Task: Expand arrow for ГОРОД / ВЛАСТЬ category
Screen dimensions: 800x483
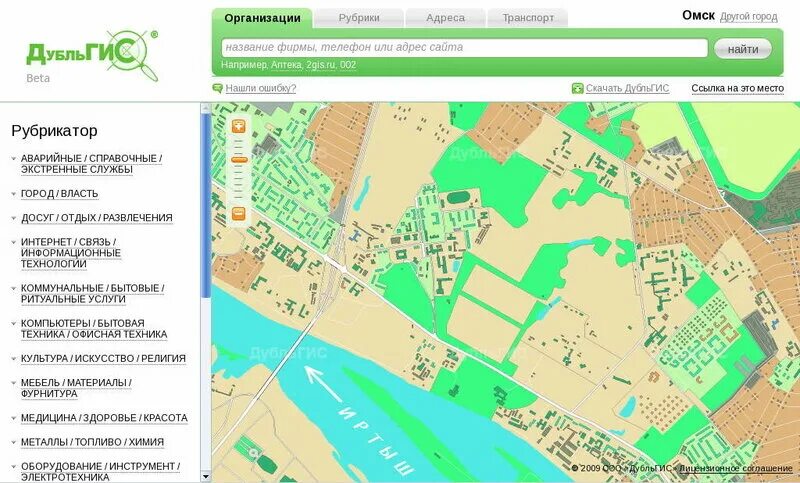Action: (14, 194)
